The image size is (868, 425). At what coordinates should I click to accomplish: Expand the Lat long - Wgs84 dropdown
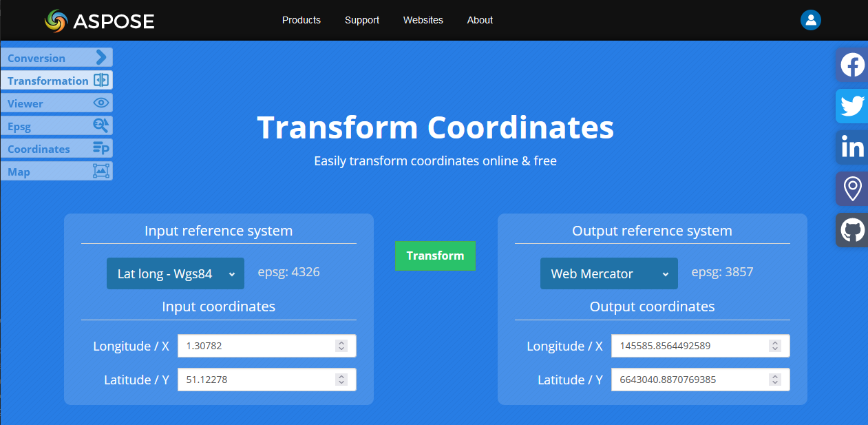[x=175, y=273]
